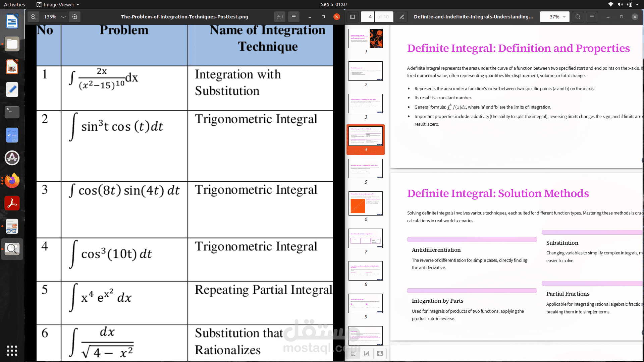The height and width of the screenshot is (362, 644).
Task: Open the Activities menu
Action: (14, 4)
